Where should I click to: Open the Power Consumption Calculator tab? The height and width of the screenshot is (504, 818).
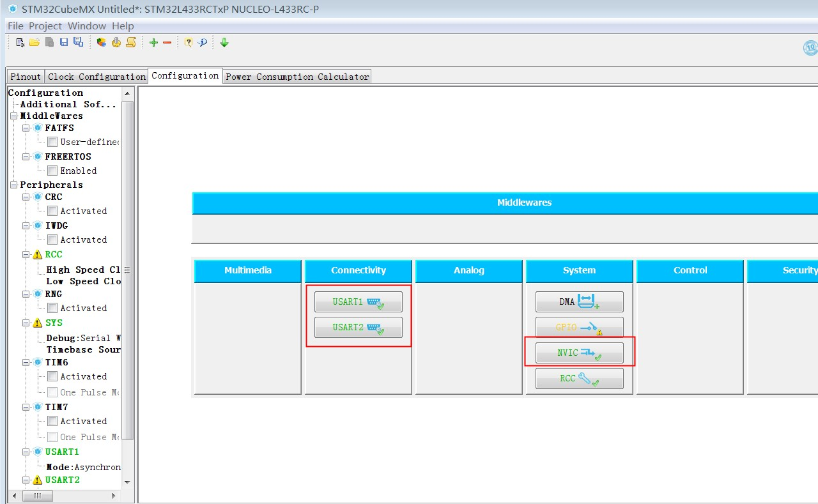[297, 77]
